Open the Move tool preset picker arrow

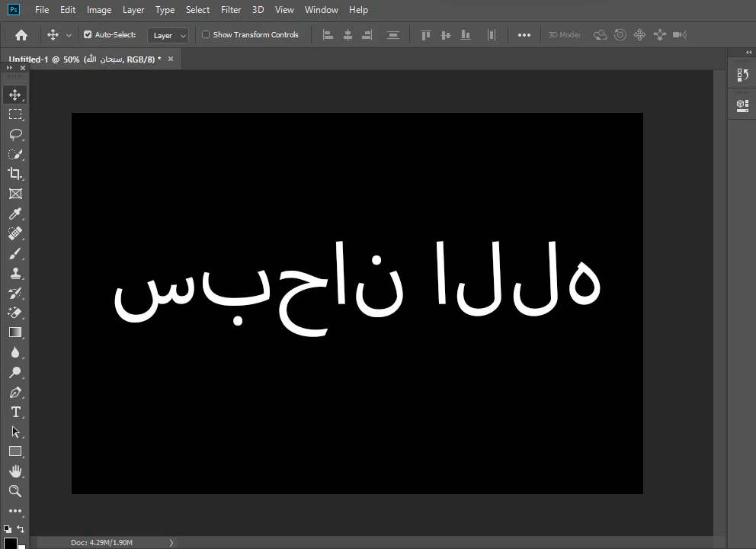tap(69, 35)
